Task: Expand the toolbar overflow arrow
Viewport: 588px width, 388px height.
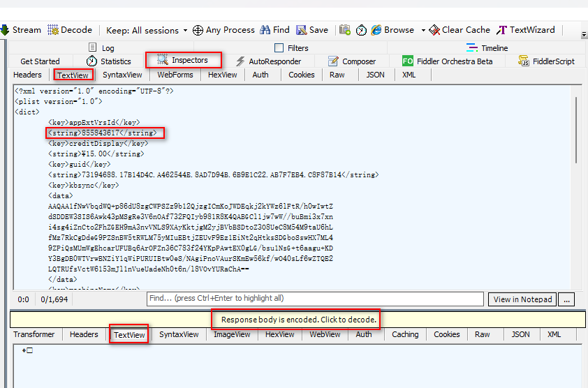Action: [x=584, y=34]
